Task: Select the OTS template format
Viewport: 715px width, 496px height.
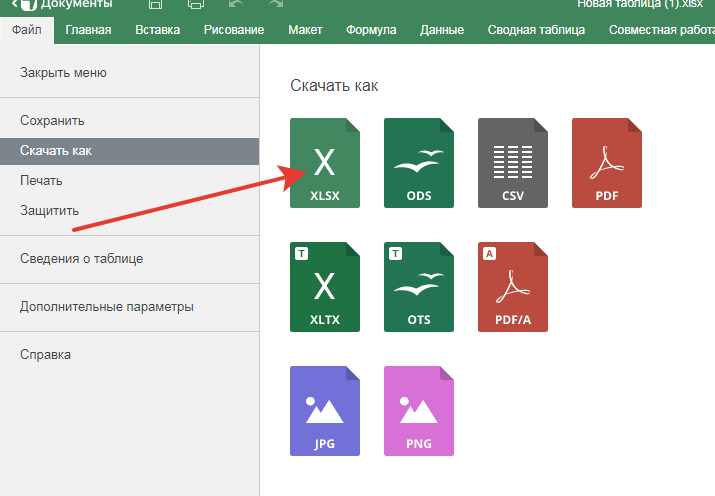Action: [419, 287]
